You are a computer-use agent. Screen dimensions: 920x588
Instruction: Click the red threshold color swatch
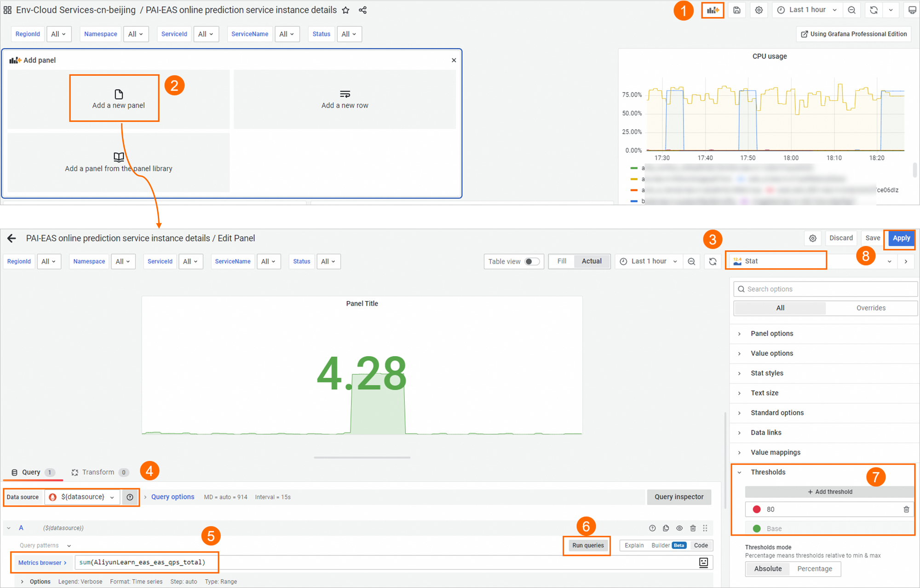(757, 509)
